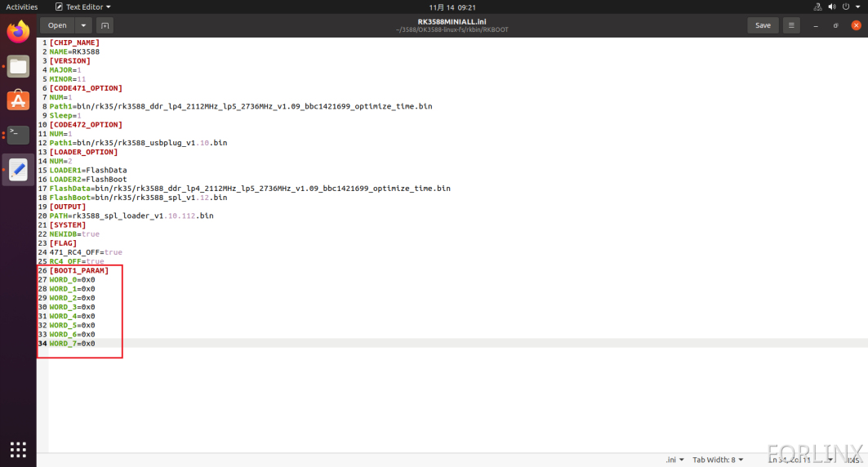
Task: Click the PATH=rk3588_spl_loader line
Action: coord(131,216)
